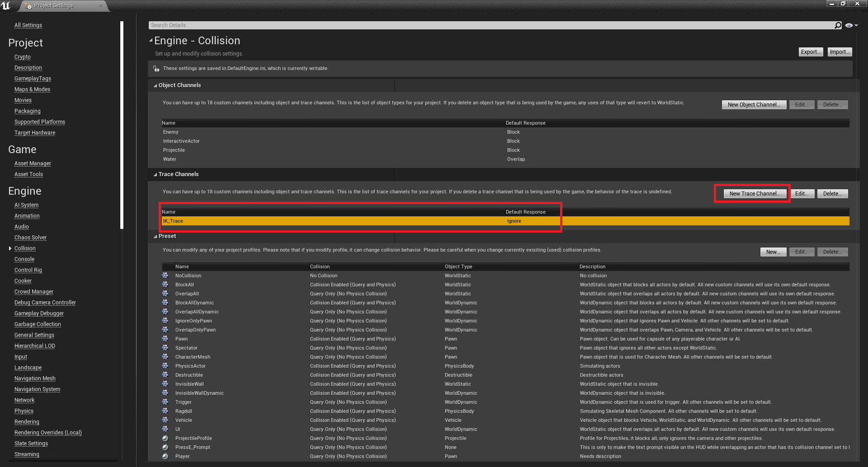This screenshot has height=467, width=868.
Task: Collapse the Trace Channels section
Action: 156,174
